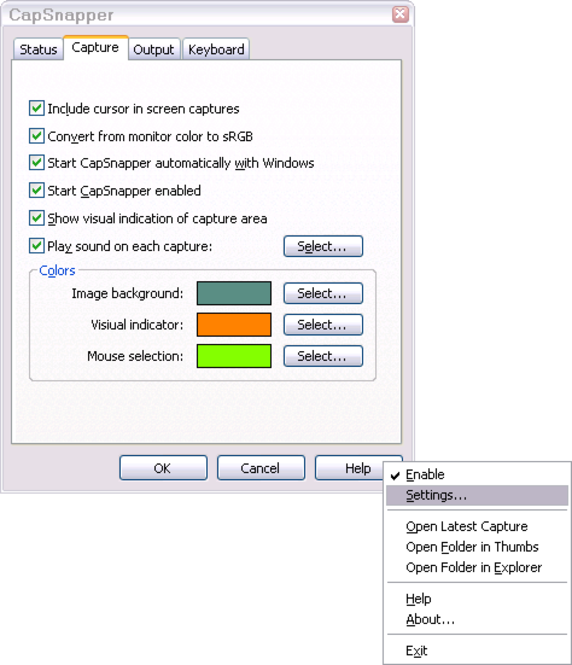Choose Settings... from the context menu

pyautogui.click(x=477, y=495)
